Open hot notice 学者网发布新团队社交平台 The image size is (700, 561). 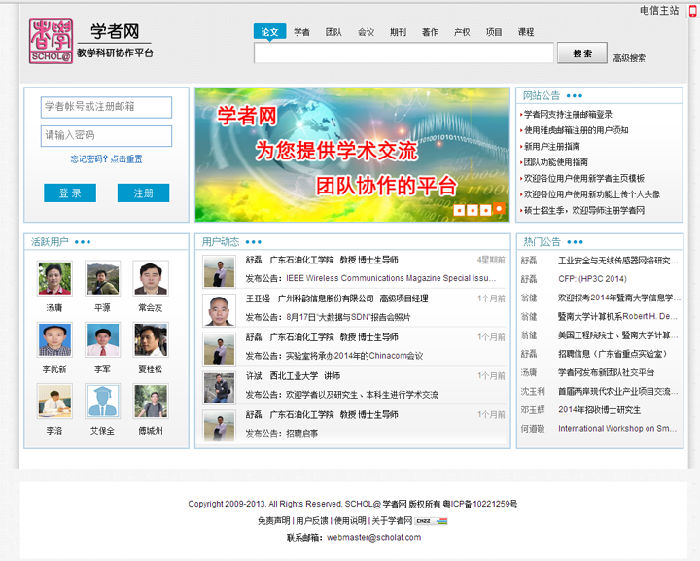click(606, 372)
